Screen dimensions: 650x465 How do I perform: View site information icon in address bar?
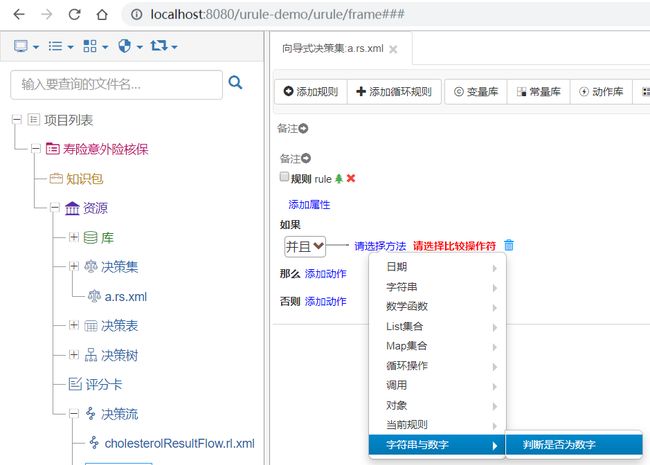[x=136, y=15]
